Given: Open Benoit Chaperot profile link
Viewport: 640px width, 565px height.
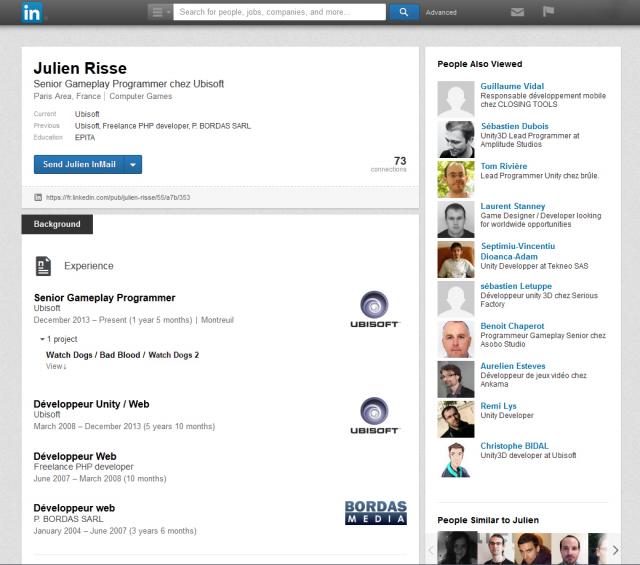Looking at the screenshot, I should pyautogui.click(x=512, y=326).
